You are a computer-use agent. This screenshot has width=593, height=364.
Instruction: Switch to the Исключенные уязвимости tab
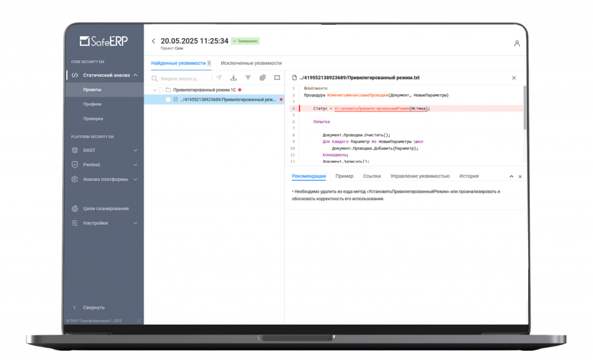click(x=251, y=63)
